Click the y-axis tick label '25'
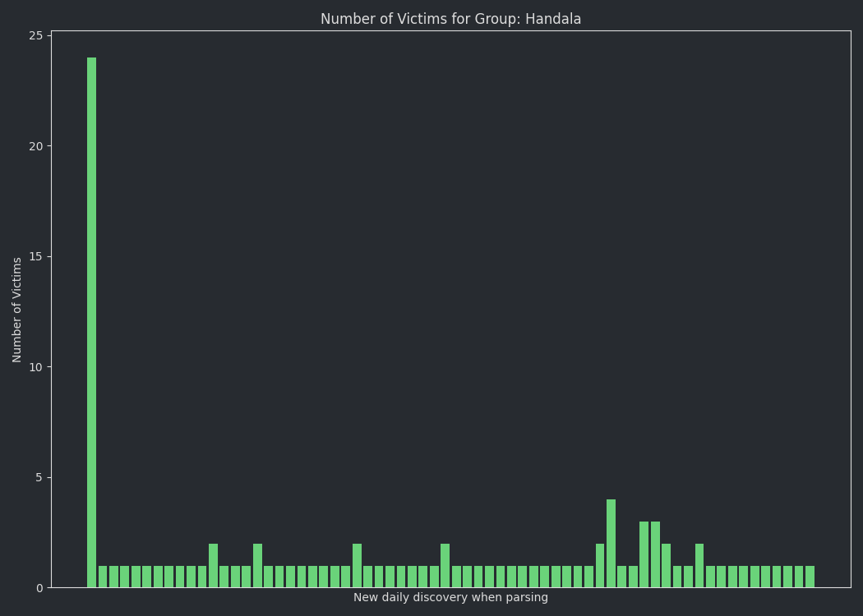Screen dimensions: 863x616 (36, 36)
